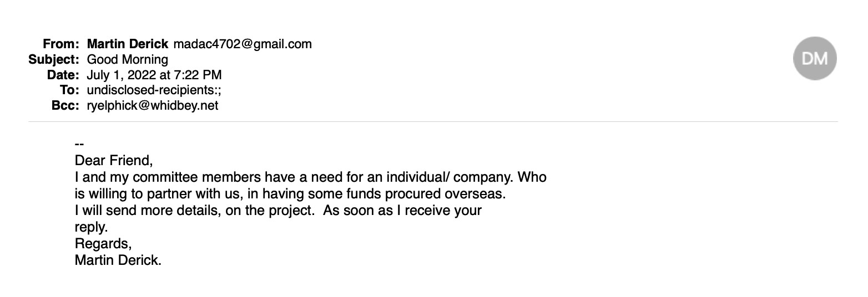This screenshot has width=868, height=297.
Task: Click the Regards, closing line
Action: (103, 244)
